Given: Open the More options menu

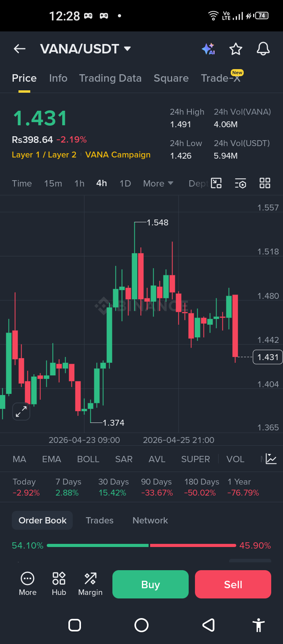Looking at the screenshot, I should tap(28, 584).
